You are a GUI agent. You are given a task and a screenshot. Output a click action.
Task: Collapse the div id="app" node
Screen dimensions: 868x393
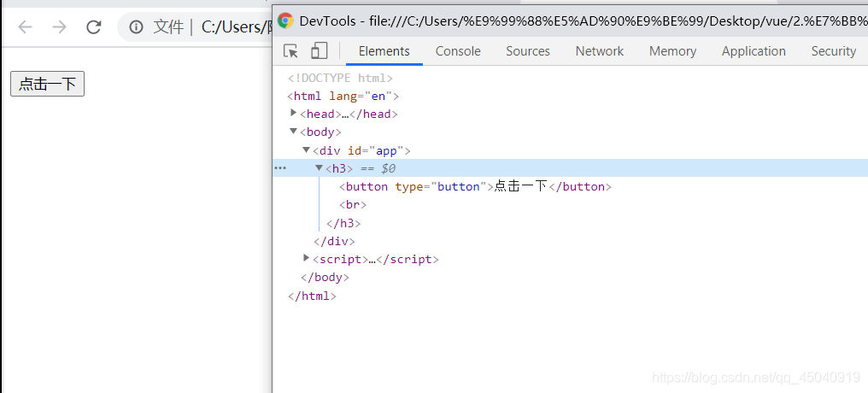pyautogui.click(x=306, y=150)
